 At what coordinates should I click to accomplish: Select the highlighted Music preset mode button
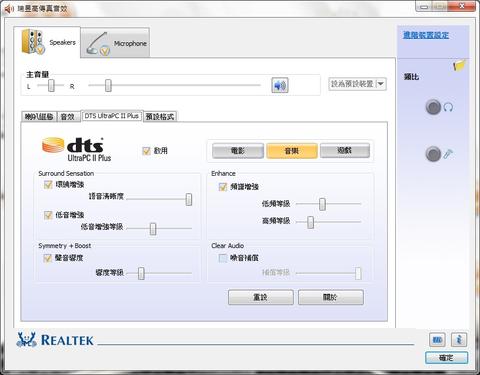[x=292, y=151]
